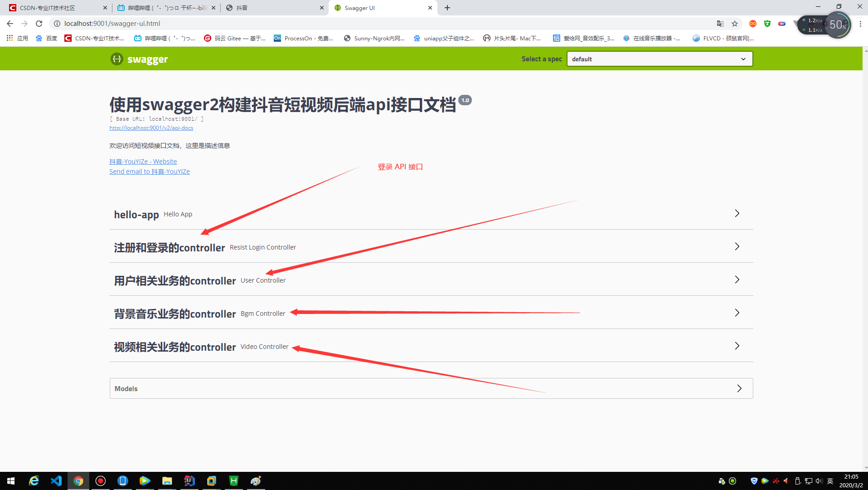868x490 pixels.
Task: Go forward with the browser forward arrow
Action: 24,24
